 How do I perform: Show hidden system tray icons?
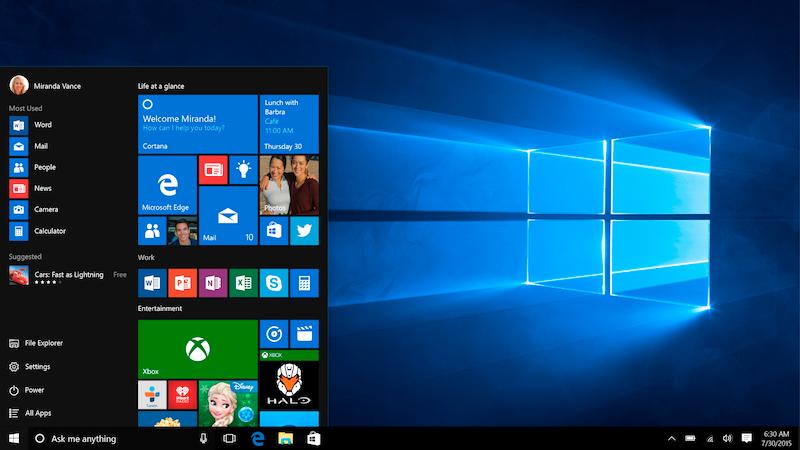[672, 439]
